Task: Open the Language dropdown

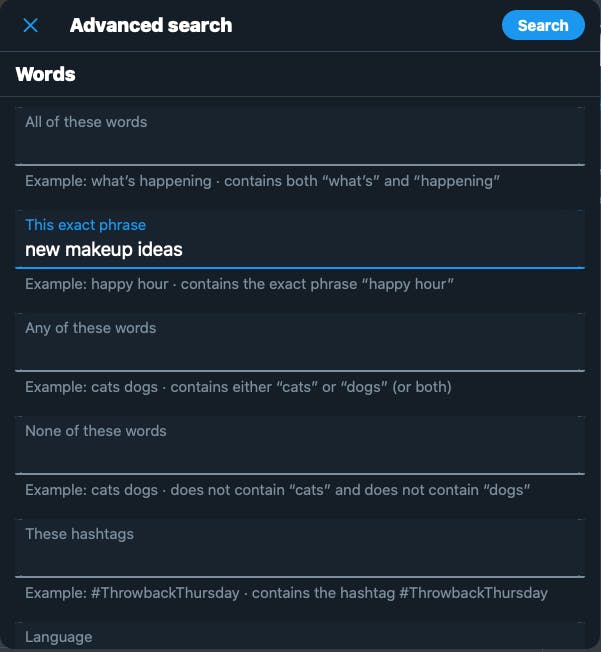Action: pos(300,636)
